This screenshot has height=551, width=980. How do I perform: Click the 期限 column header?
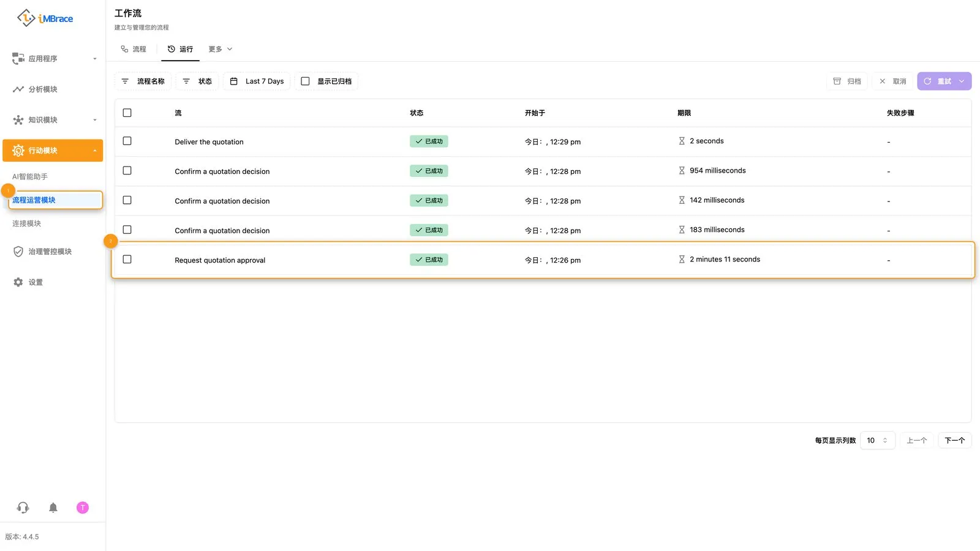point(684,113)
